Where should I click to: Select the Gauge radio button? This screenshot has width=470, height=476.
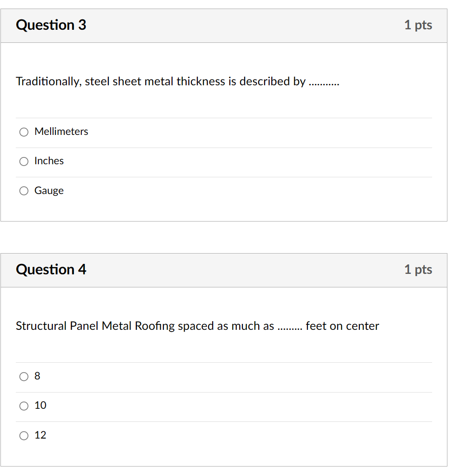[23, 190]
